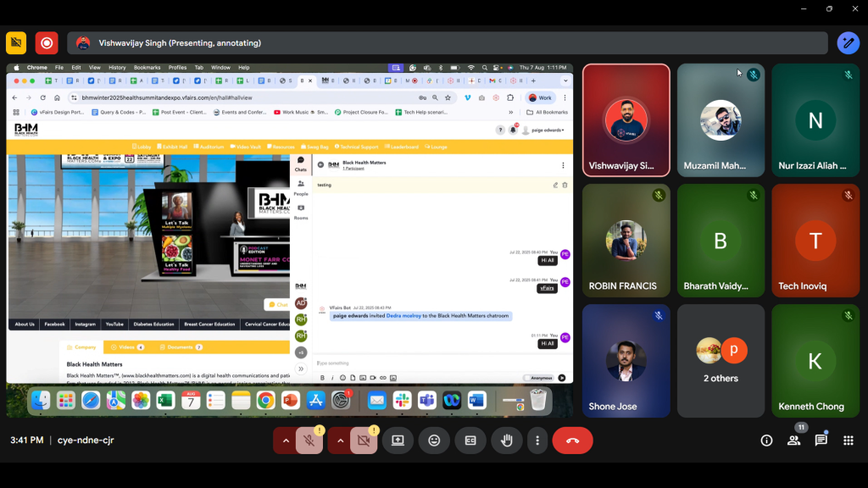Delete the pinned 'testing' message
The image size is (868, 488).
565,185
